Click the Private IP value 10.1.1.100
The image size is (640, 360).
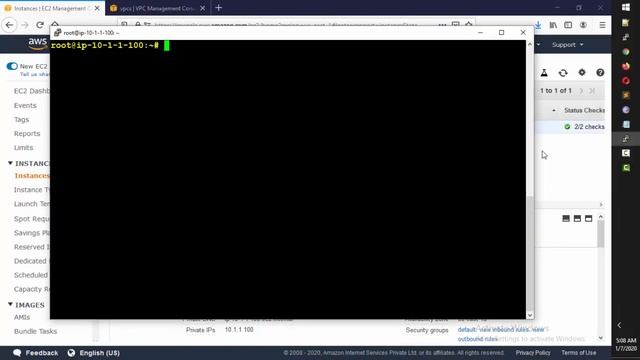(239, 329)
